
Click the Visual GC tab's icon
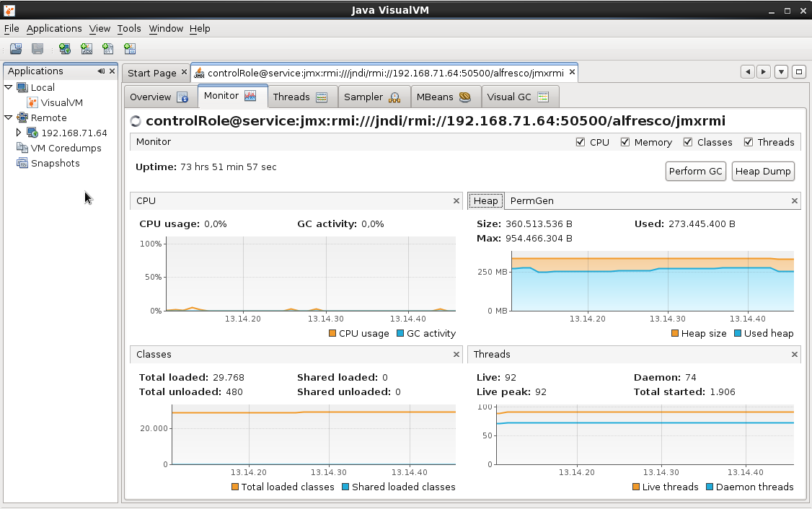tap(543, 97)
